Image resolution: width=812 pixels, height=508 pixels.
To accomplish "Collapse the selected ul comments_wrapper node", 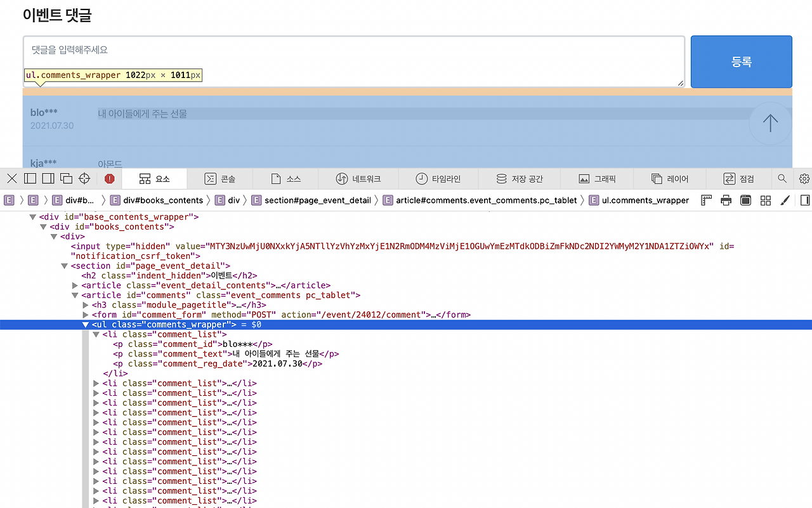I will click(86, 325).
